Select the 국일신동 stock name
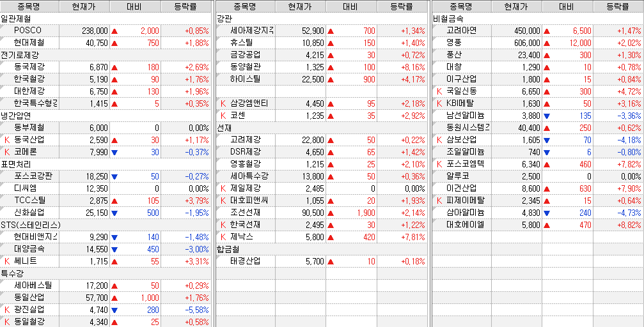 (x=461, y=91)
